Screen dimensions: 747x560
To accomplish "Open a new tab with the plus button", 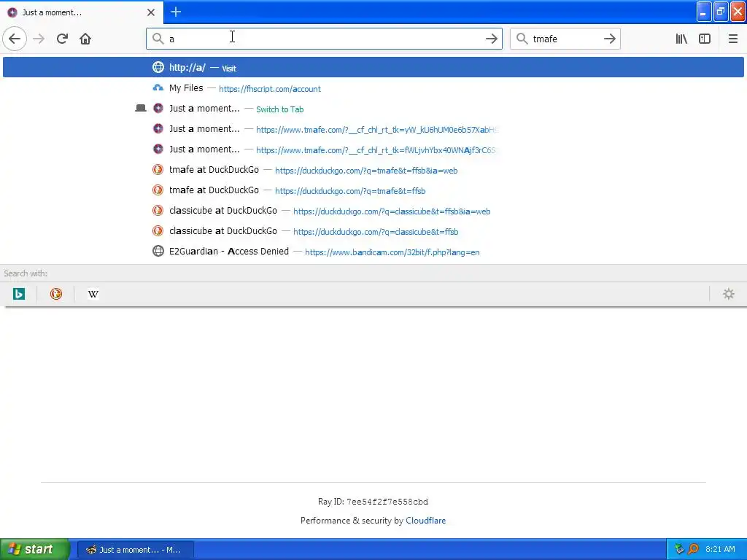I will coord(176,12).
